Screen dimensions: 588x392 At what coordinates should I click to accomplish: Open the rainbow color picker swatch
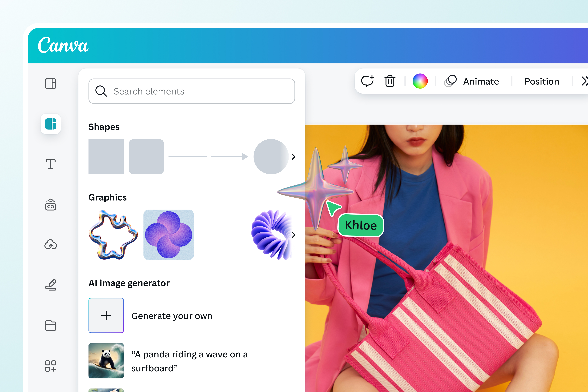420,81
